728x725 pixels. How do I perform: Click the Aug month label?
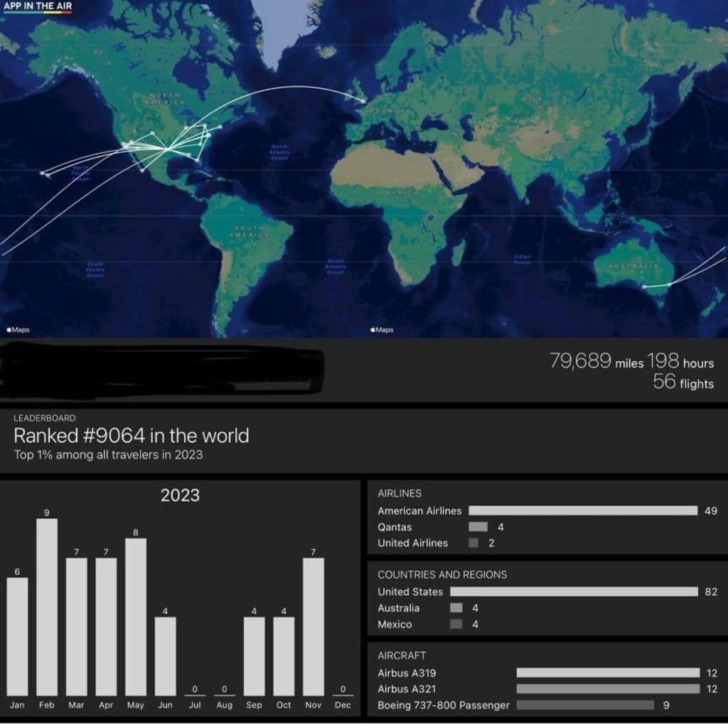coord(224,705)
